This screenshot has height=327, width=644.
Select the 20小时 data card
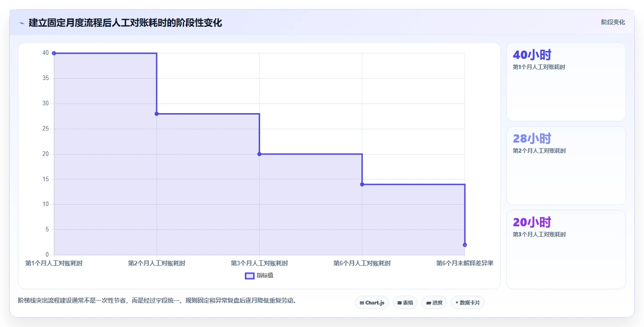(566, 250)
